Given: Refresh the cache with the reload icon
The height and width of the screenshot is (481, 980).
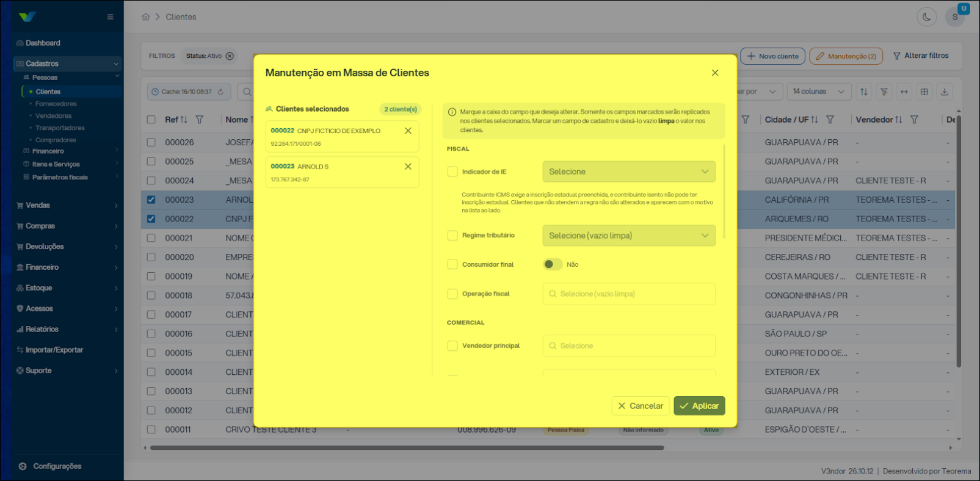Looking at the screenshot, I should [220, 92].
